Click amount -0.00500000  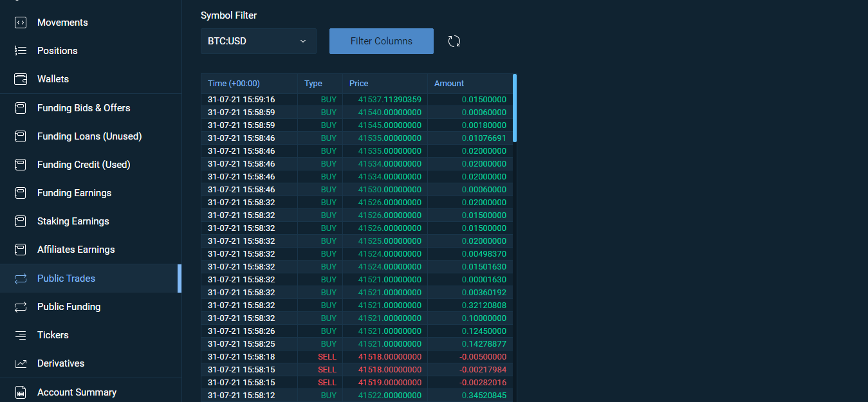pos(483,357)
